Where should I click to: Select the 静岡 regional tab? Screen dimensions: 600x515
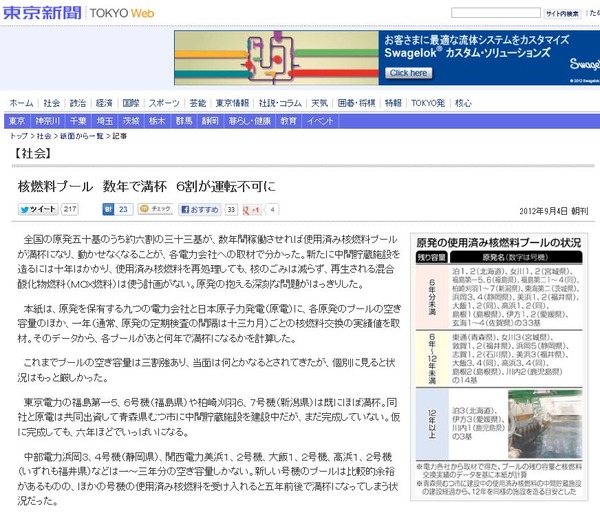coord(210,121)
